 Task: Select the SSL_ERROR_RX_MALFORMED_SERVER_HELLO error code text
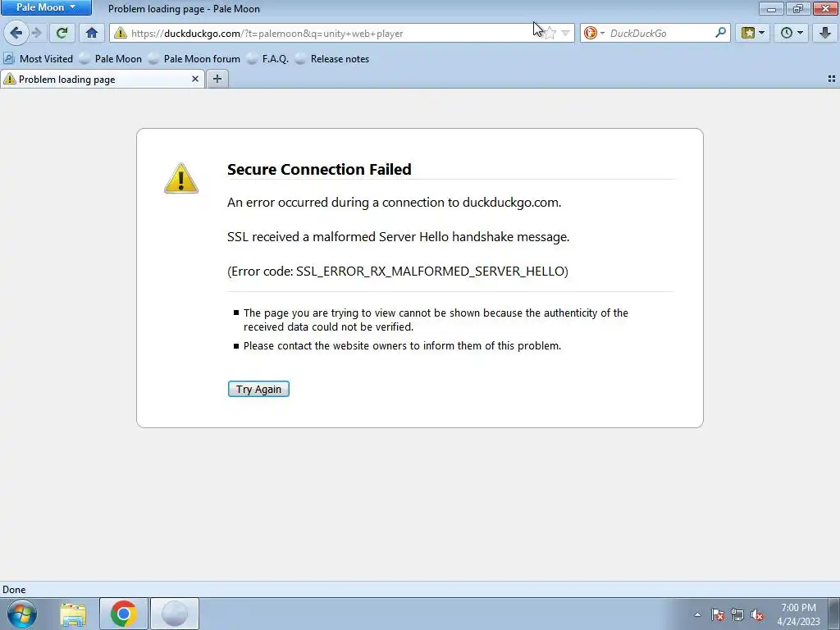(x=431, y=271)
